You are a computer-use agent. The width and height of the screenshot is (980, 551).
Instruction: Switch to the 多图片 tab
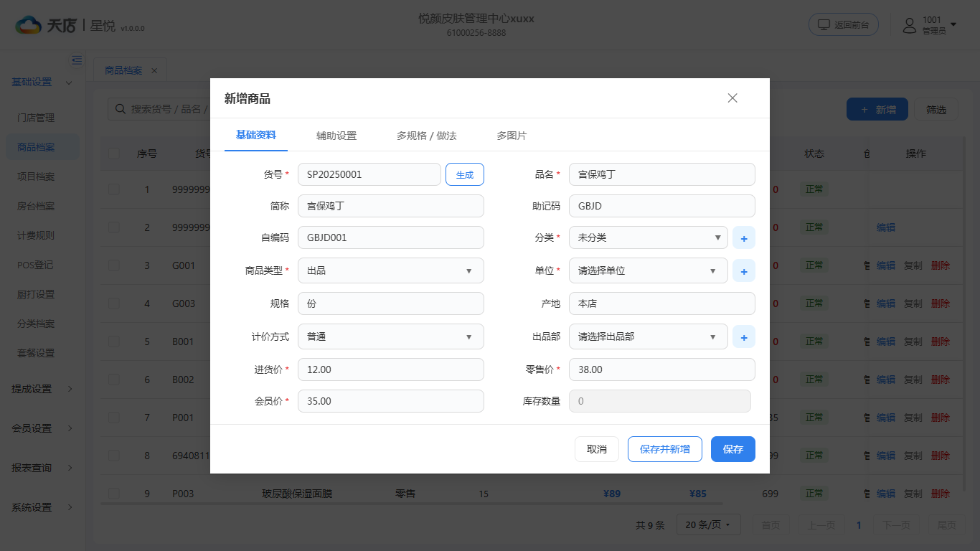(x=512, y=136)
